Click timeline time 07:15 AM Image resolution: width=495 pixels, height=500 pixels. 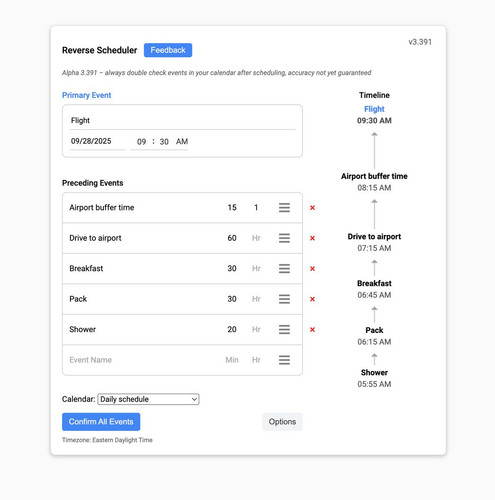(374, 248)
